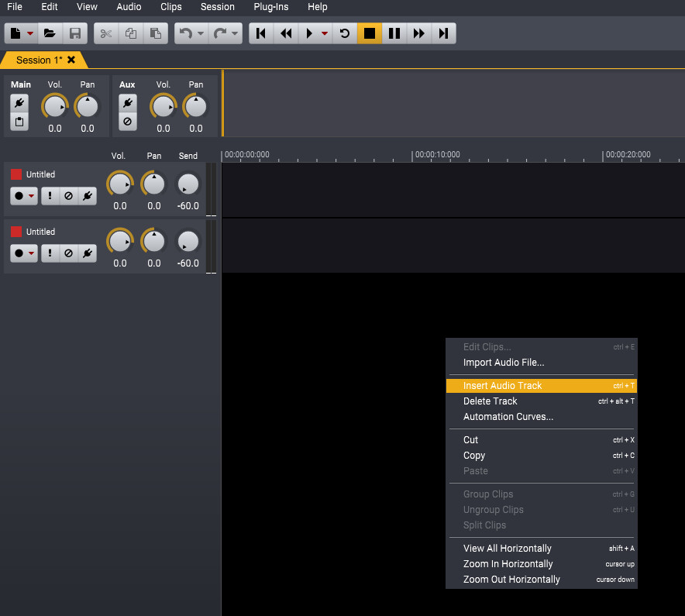Click the Pause transport button

pyautogui.click(x=394, y=33)
